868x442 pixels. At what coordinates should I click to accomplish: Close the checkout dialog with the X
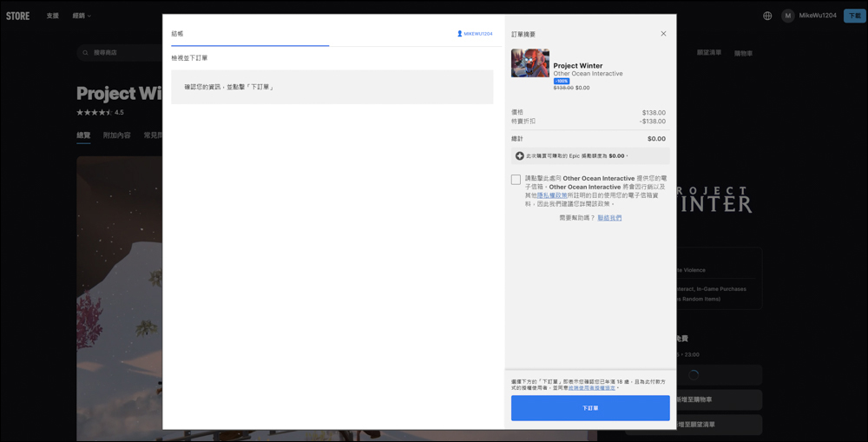coord(663,34)
